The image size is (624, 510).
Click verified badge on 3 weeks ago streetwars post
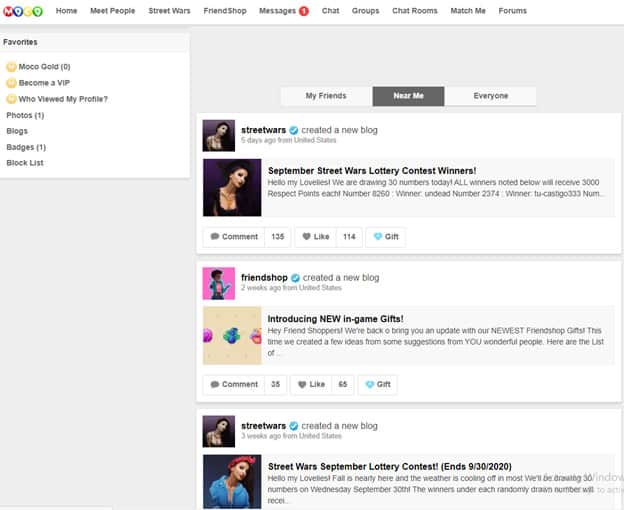[x=294, y=426]
